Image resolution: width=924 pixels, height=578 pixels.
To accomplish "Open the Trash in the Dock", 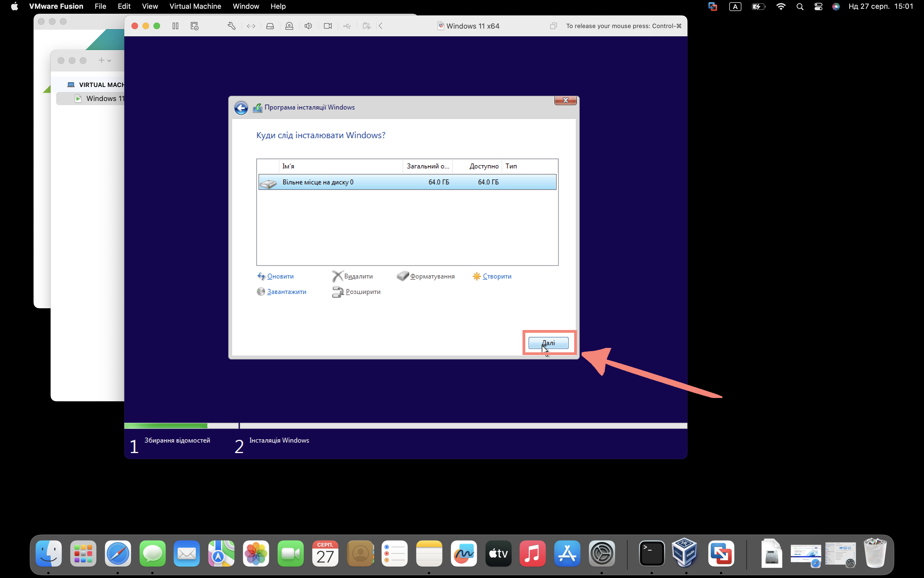I will pyautogui.click(x=875, y=553).
